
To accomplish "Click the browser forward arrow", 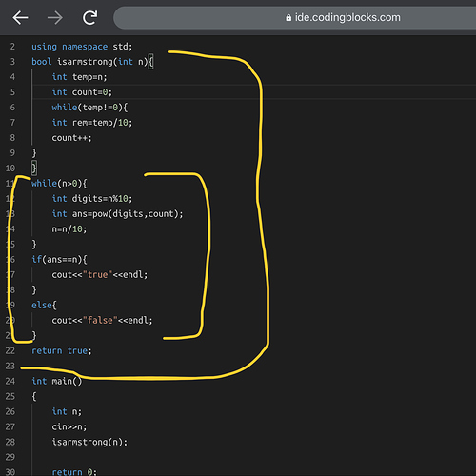I will [55, 18].
